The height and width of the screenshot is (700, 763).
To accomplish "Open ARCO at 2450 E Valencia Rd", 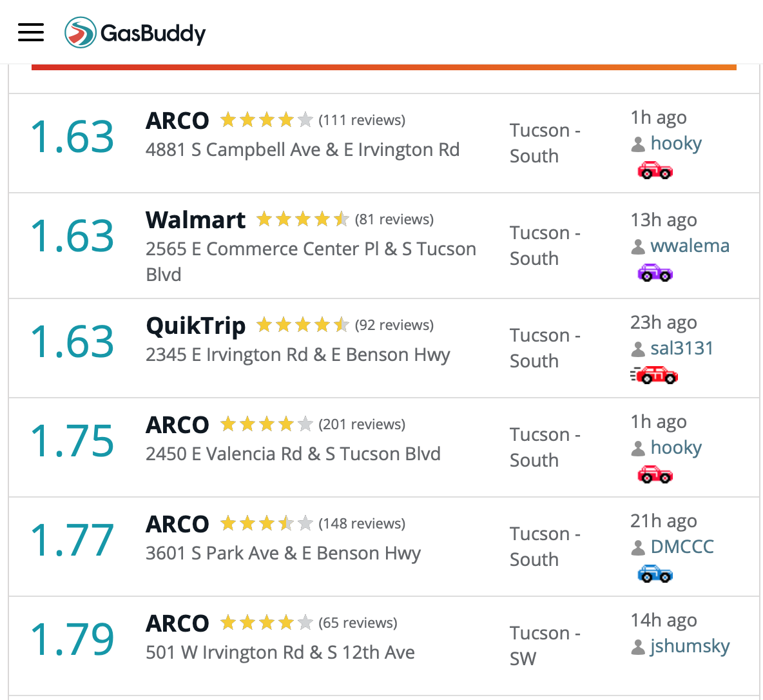I will click(x=177, y=425).
